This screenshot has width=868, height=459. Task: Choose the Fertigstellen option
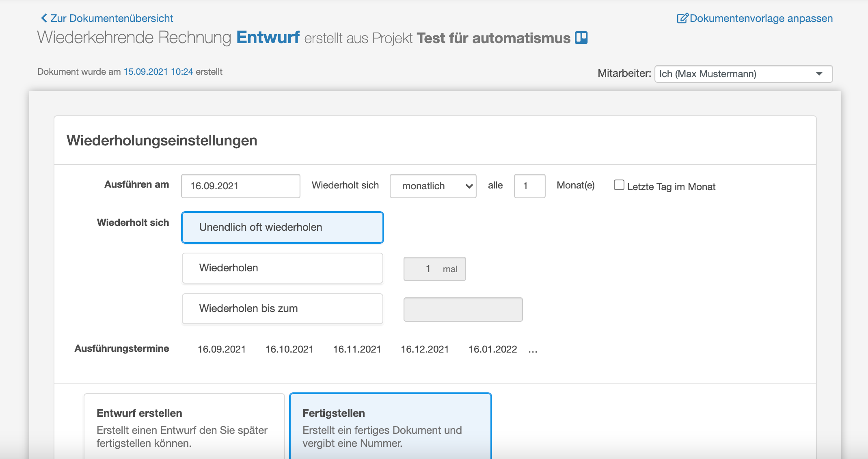coord(391,427)
